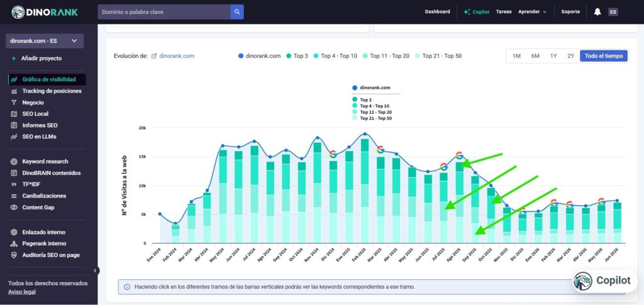Click the info icon in the hint banner
This screenshot has height=305, width=644.
point(127,287)
